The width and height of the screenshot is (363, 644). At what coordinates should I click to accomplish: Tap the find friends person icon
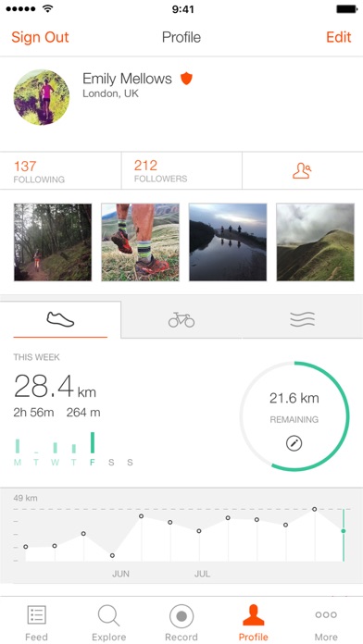(302, 171)
